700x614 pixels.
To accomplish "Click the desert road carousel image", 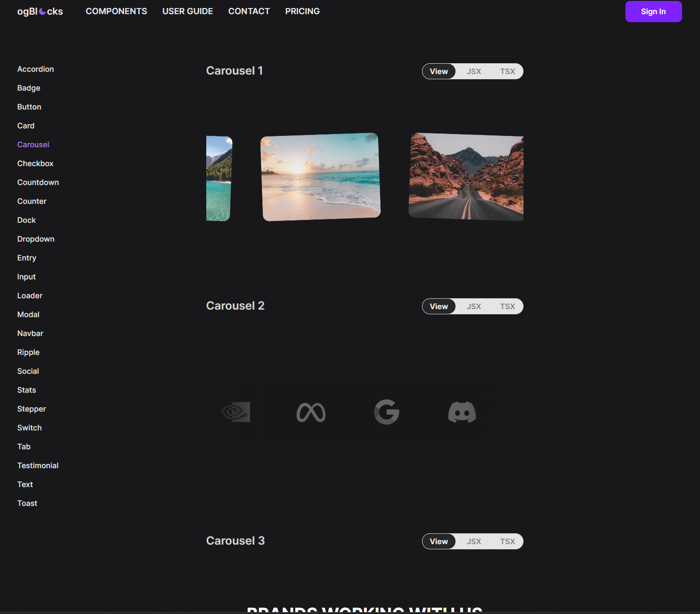I will [466, 177].
